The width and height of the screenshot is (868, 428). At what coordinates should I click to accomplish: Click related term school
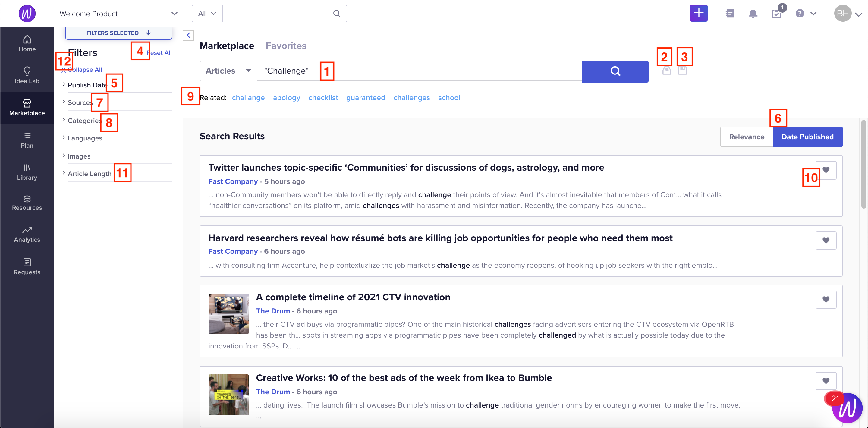(449, 98)
